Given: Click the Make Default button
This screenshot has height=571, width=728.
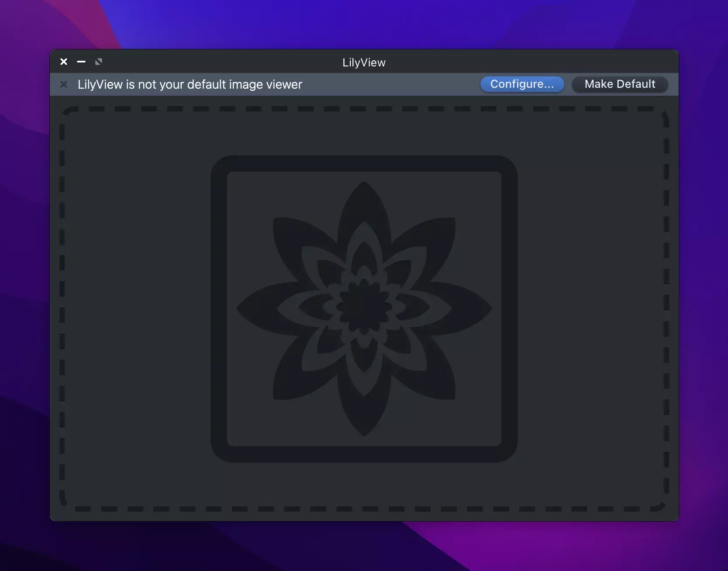Looking at the screenshot, I should tap(620, 84).
